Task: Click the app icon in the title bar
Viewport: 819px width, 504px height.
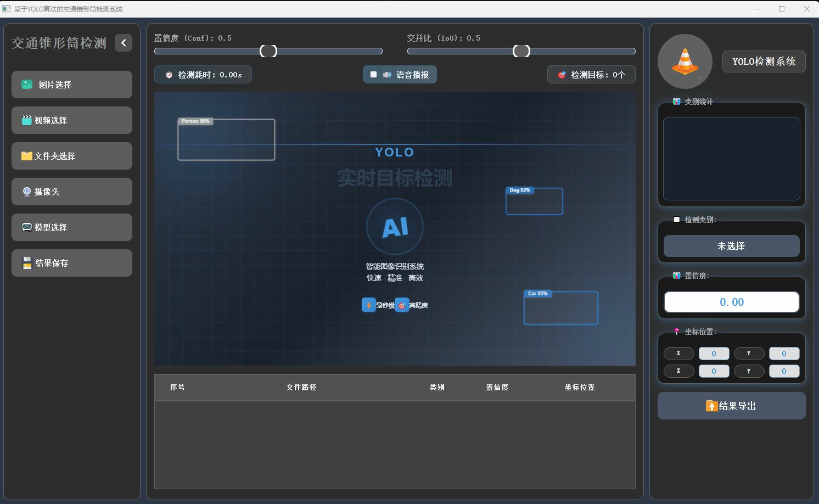Action: [x=7, y=9]
